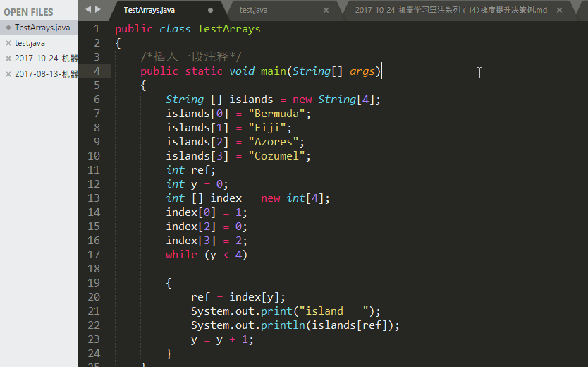Close the 2017-10-24 markdown tab
588x367 pixels.
pyautogui.click(x=559, y=10)
